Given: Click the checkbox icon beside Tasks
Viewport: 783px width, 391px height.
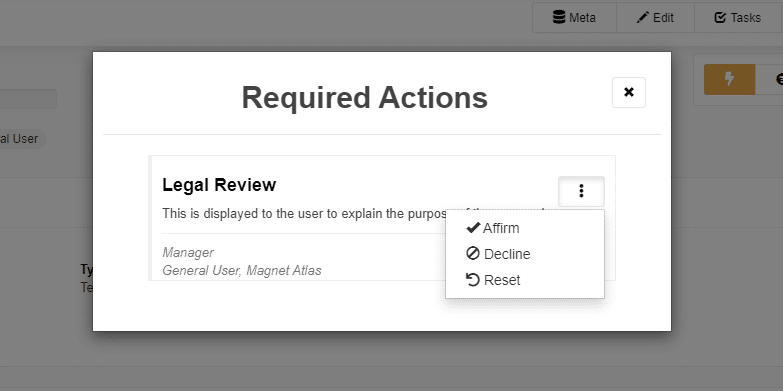Looking at the screenshot, I should point(720,17).
